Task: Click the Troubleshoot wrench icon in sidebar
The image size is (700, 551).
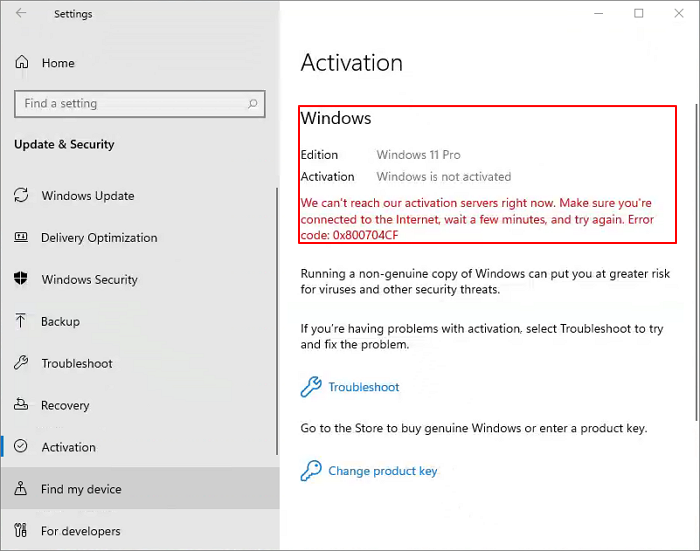Action: pos(21,364)
